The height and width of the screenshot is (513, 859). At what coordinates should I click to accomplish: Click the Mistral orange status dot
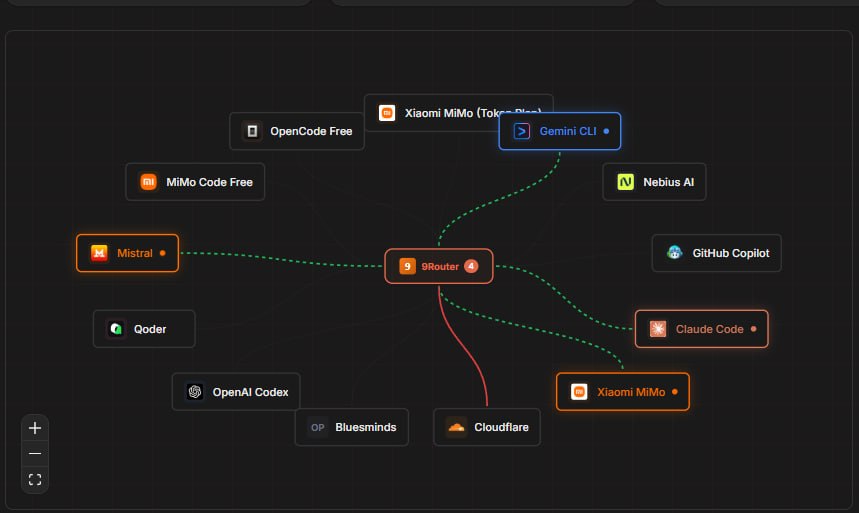(x=163, y=253)
